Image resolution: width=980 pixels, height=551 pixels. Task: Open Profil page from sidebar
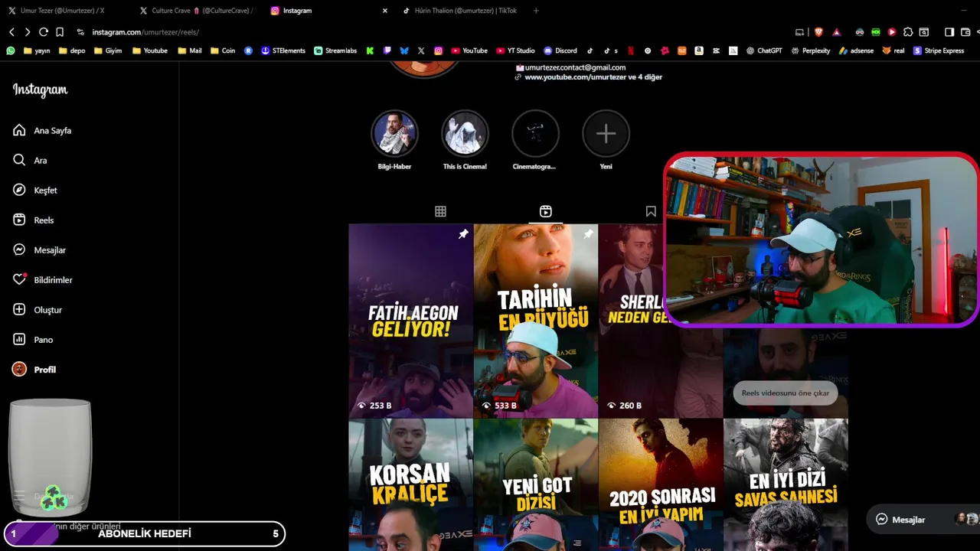coord(34,370)
